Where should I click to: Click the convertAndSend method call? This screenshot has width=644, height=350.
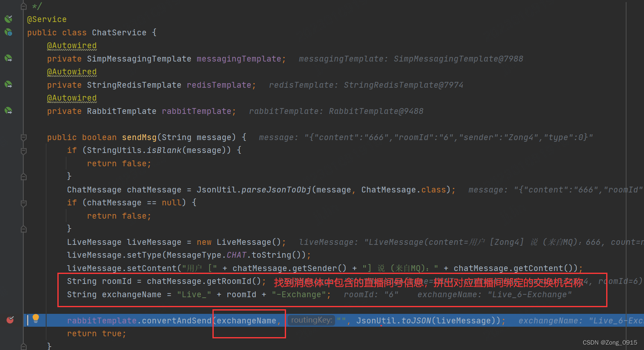[x=177, y=320]
